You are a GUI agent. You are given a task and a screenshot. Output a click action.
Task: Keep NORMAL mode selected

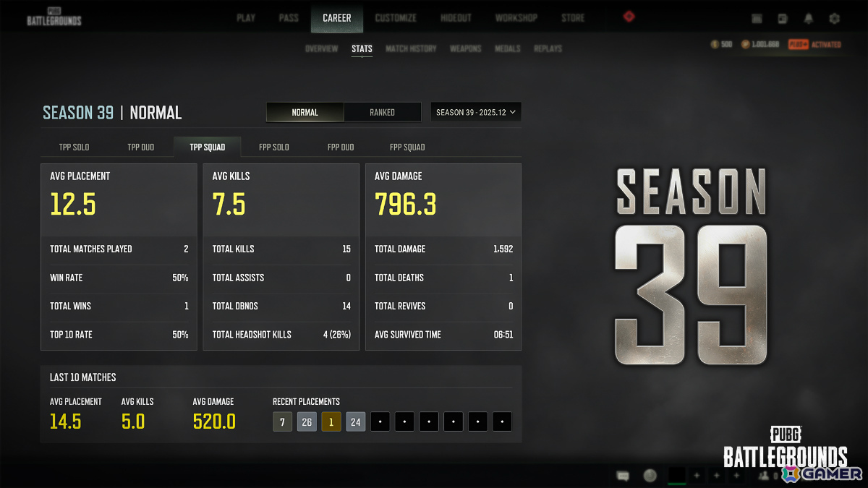(305, 112)
